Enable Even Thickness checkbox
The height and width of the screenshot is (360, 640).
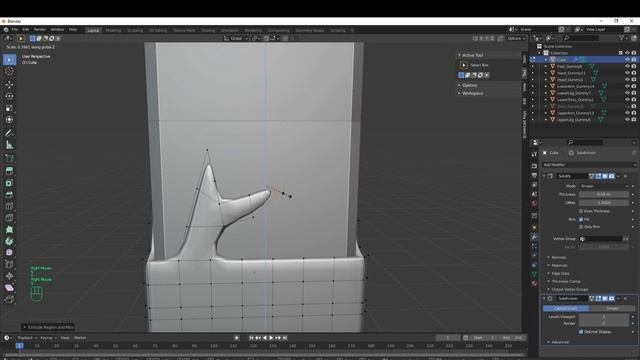581,211
